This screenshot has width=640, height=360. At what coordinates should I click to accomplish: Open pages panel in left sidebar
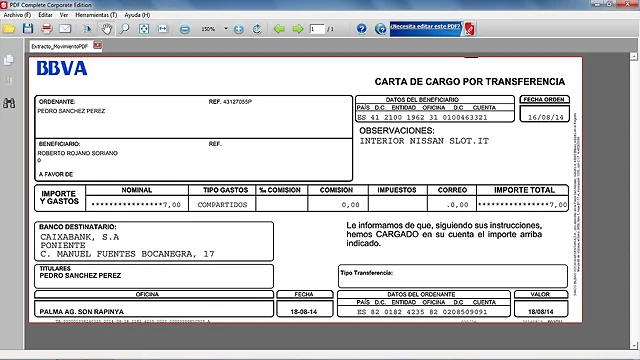tap(9, 60)
